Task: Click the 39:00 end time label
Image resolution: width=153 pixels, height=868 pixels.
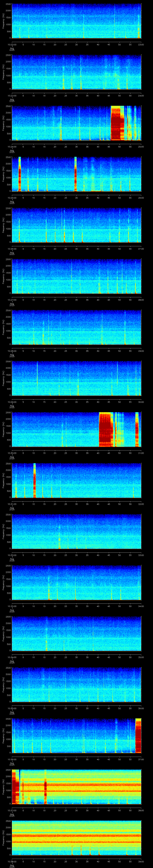Action: tap(141, 861)
